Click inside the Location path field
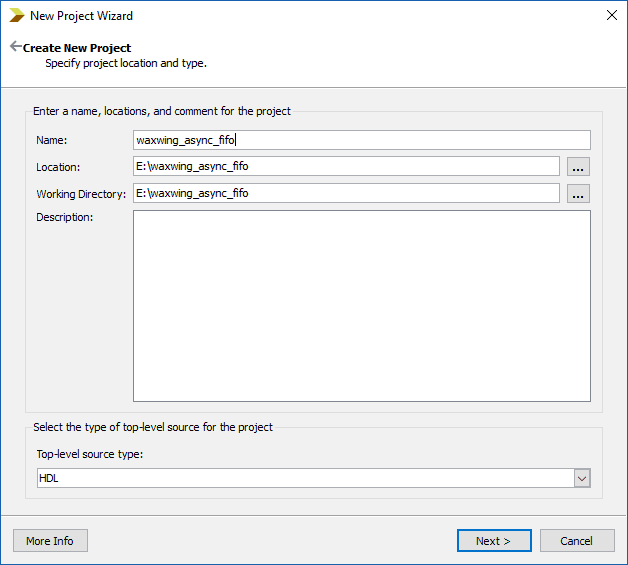This screenshot has height=565, width=628. pos(346,166)
